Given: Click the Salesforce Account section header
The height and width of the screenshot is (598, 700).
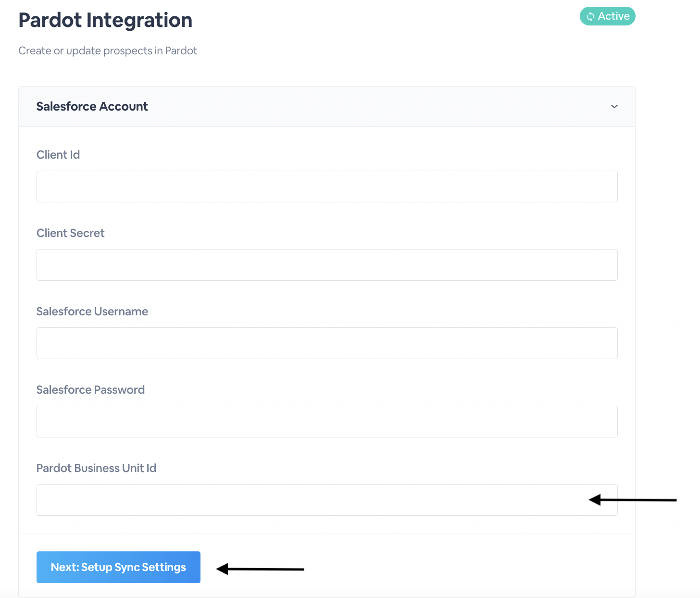Looking at the screenshot, I should coord(327,107).
